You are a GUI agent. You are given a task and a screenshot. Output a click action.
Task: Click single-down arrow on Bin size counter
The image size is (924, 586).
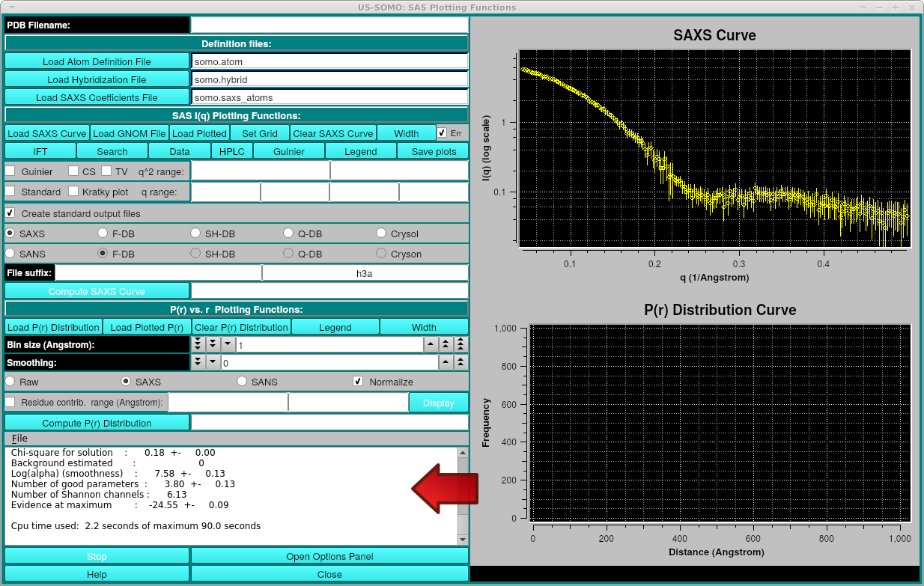(x=227, y=344)
